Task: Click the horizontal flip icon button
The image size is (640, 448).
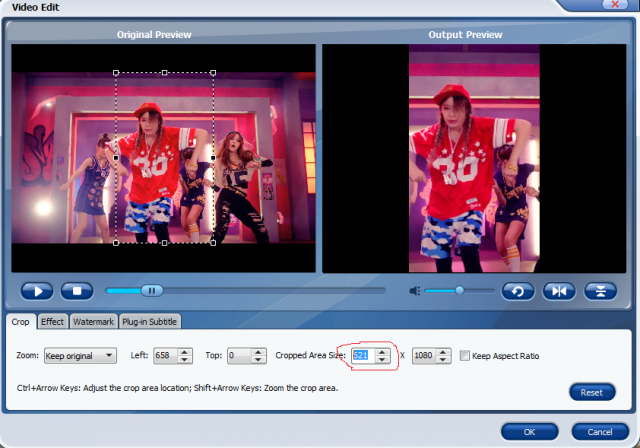Action: 559,291
